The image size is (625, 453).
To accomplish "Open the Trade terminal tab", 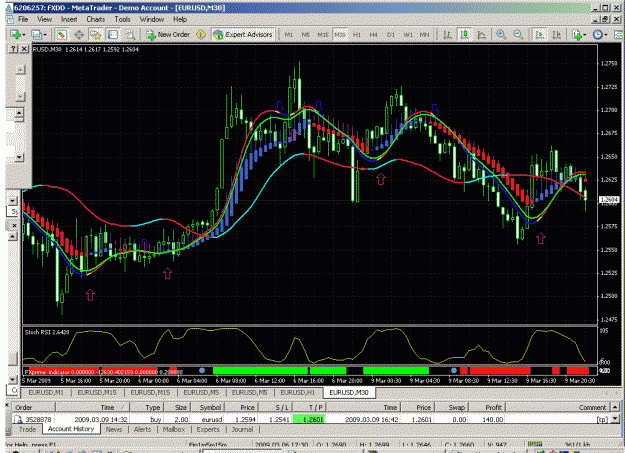I will 27,429.
